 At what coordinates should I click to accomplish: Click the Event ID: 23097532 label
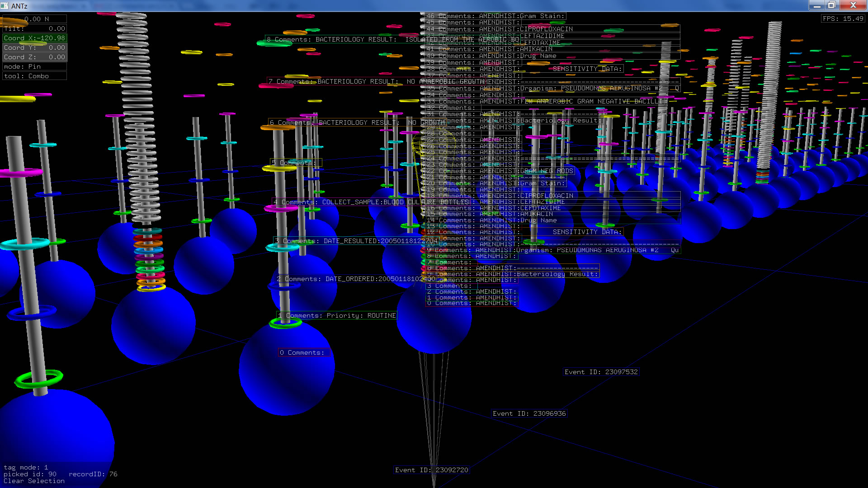pyautogui.click(x=601, y=372)
